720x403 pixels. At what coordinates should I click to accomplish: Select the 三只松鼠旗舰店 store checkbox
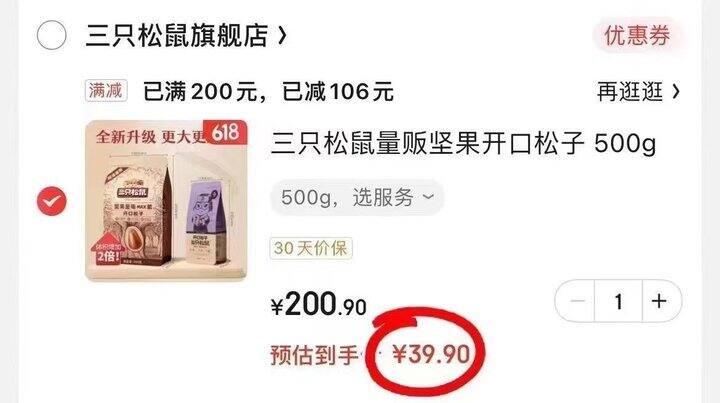point(51,35)
